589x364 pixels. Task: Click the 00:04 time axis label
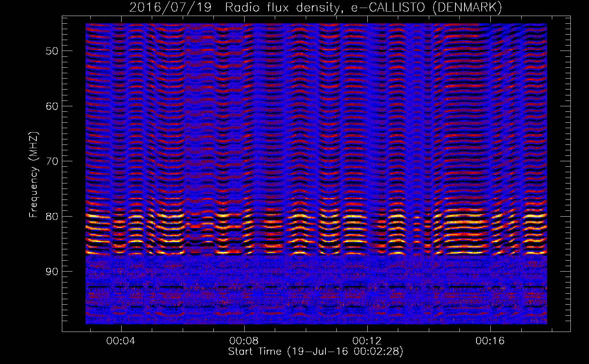(x=121, y=341)
